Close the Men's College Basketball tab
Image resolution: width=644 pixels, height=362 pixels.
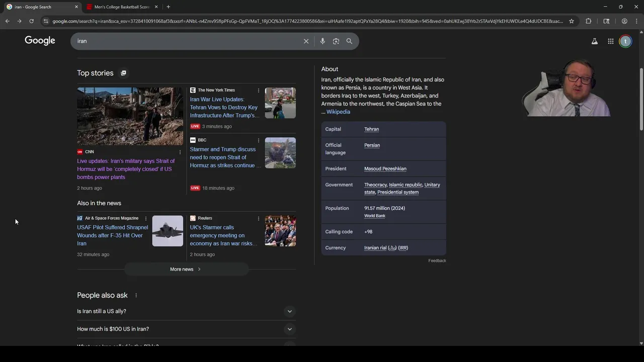[156, 7]
